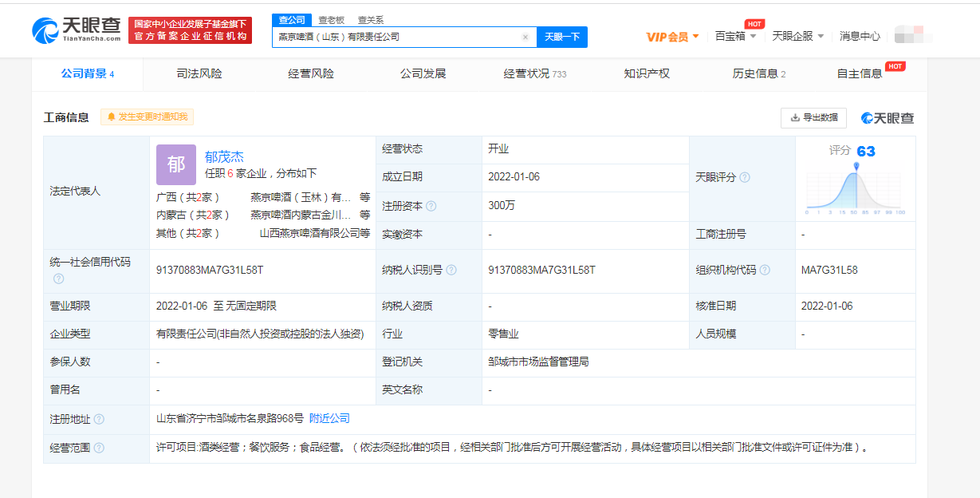
Task: Open the VIP会员 dropdown
Action: pos(672,37)
